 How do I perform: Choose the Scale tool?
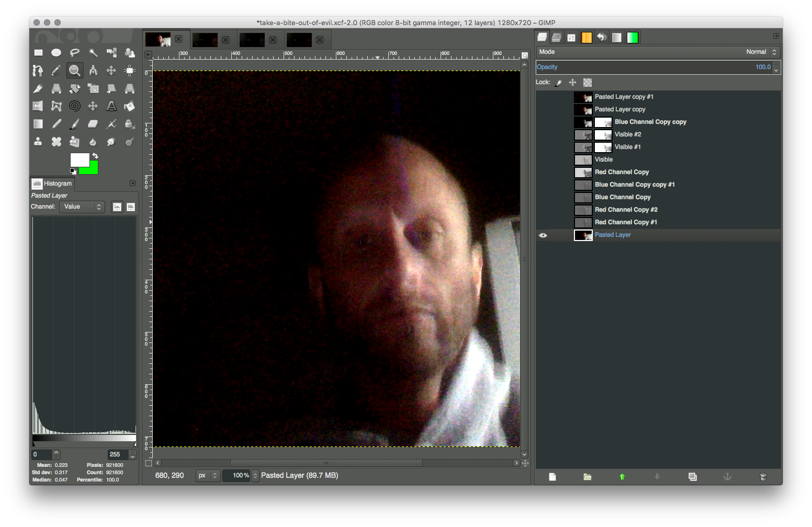93,88
